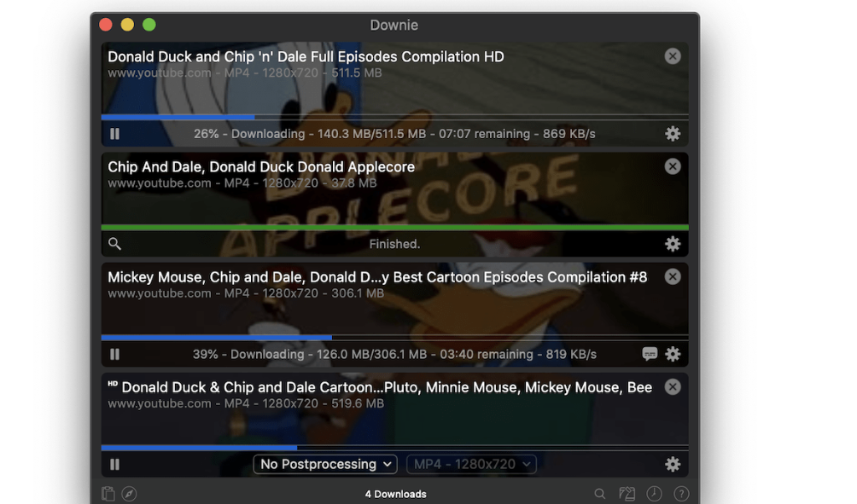Screen dimensions: 857x504
Task: Remove the Donald Applecore download from list
Action: [673, 166]
